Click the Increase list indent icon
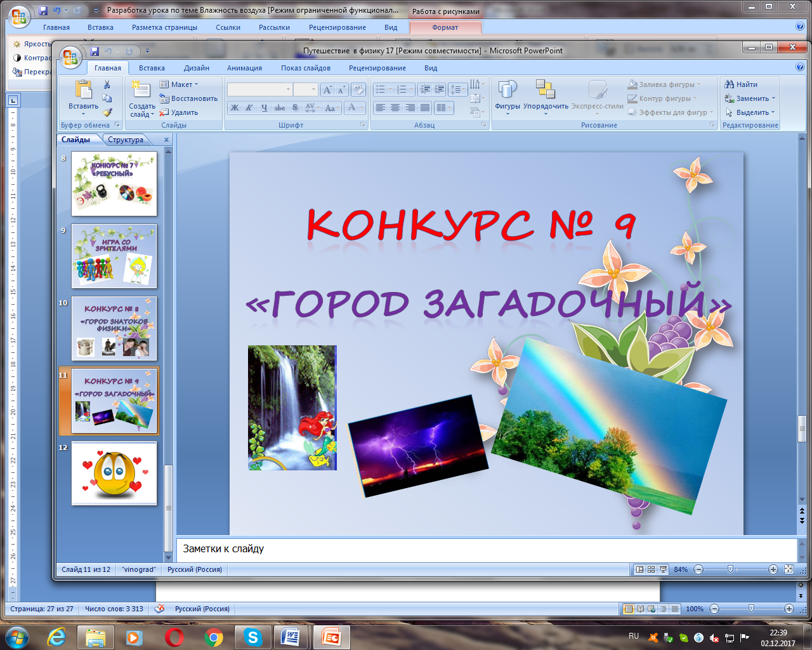The image size is (812, 650). click(x=439, y=90)
